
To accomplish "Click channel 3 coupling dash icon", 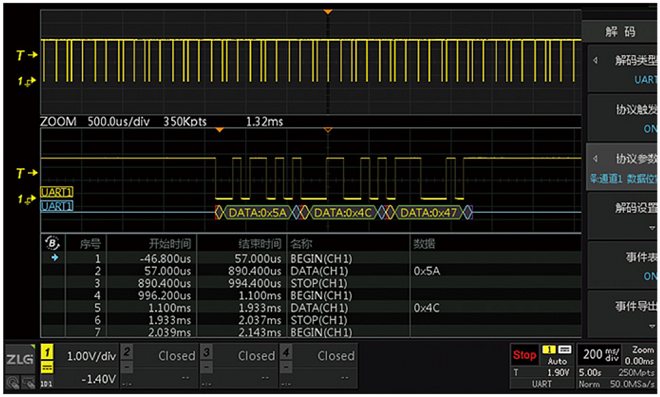I will [x=206, y=368].
